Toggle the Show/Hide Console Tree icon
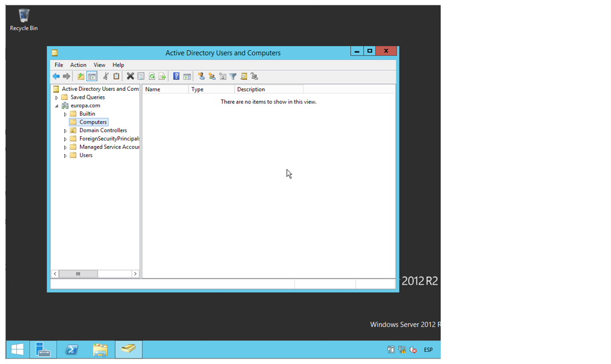Screen dimensions: 611x364 pyautogui.click(x=92, y=76)
